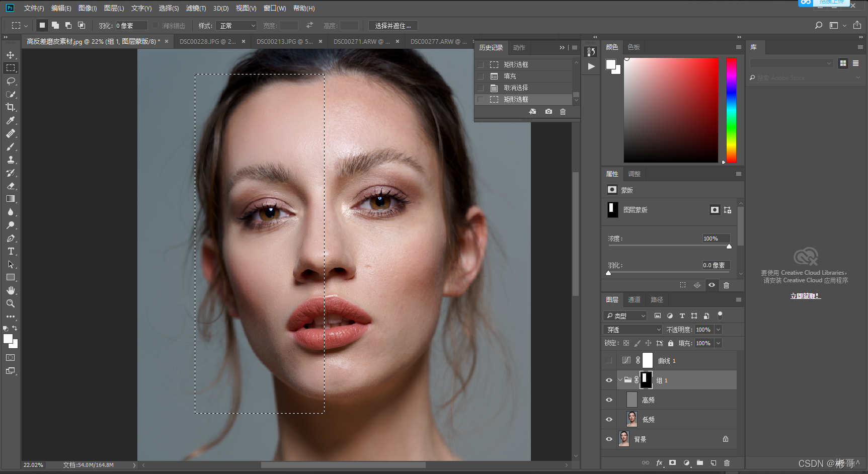Image resolution: width=868 pixels, height=474 pixels.
Task: Open the 类型 layer filter dropdown
Action: [625, 315]
